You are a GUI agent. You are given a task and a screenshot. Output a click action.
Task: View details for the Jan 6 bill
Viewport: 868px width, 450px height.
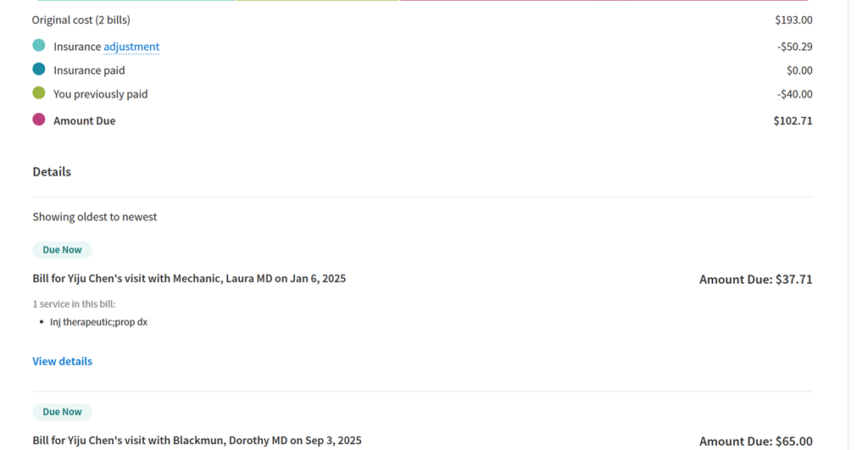pyautogui.click(x=62, y=361)
